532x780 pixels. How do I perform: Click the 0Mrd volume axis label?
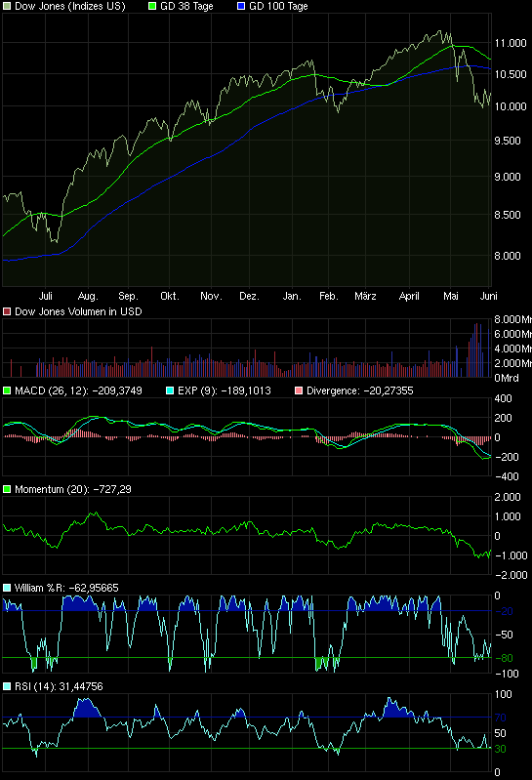pos(507,378)
